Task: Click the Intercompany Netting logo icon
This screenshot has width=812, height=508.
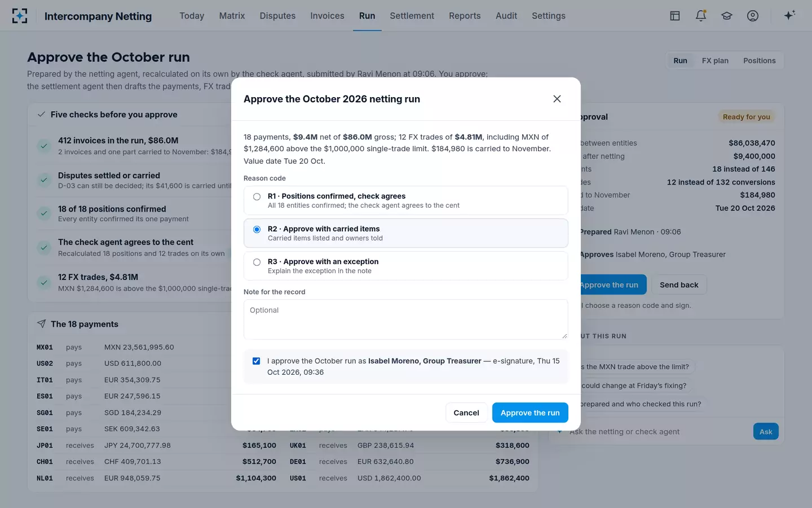Action: point(20,16)
